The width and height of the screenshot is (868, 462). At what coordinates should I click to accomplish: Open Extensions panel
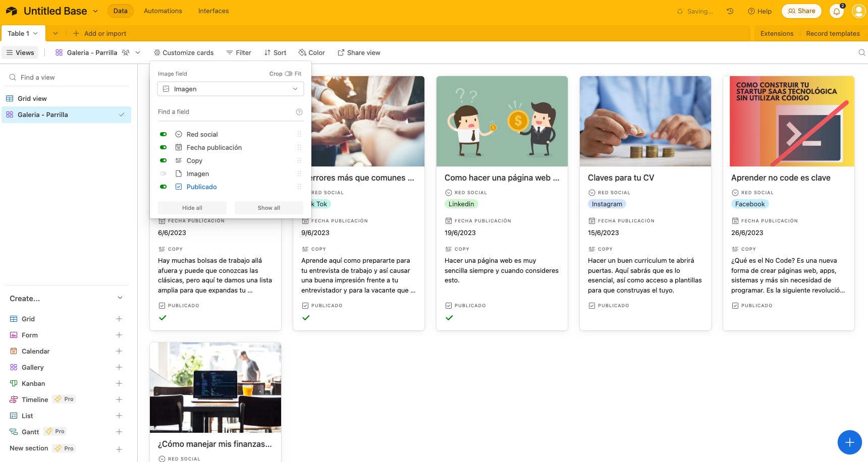coord(777,33)
